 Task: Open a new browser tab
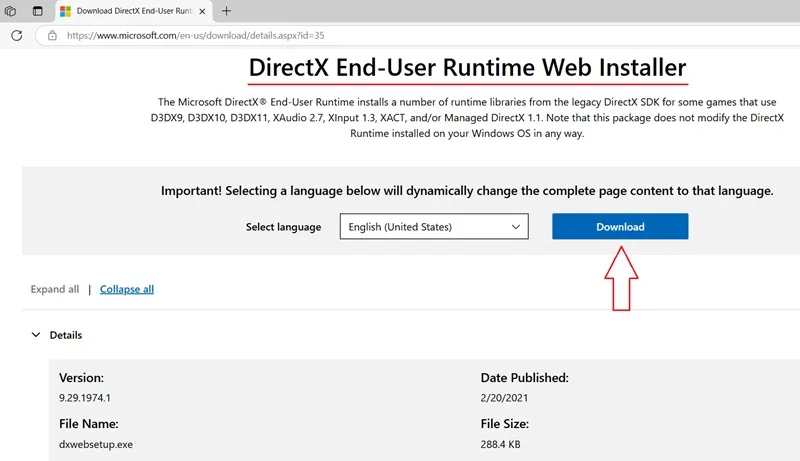pos(227,11)
